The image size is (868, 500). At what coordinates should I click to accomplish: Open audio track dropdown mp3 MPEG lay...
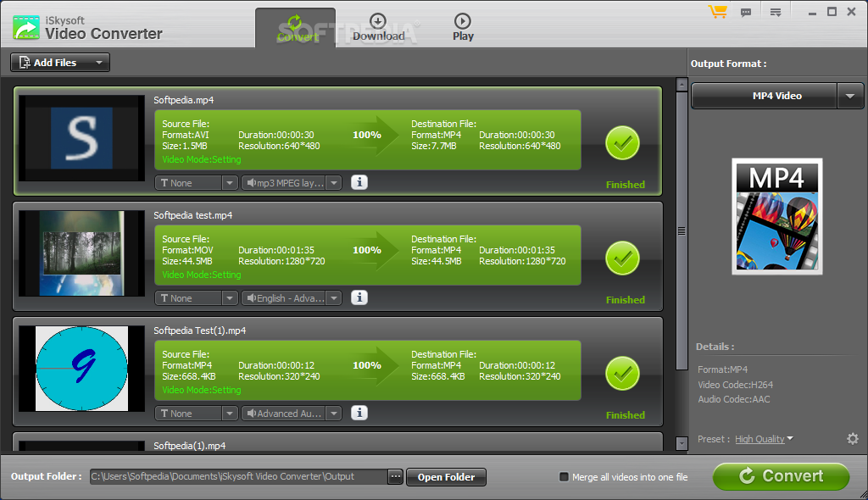(334, 183)
